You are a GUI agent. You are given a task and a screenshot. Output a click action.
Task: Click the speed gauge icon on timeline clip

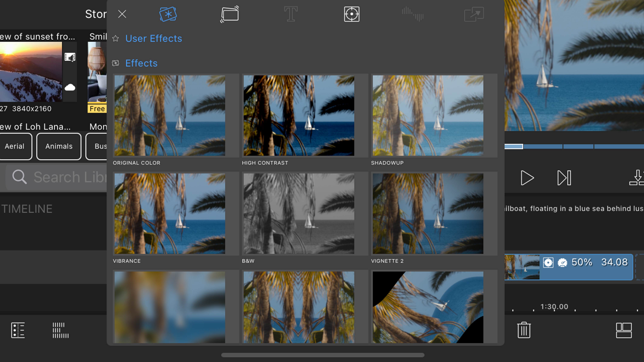click(x=562, y=263)
